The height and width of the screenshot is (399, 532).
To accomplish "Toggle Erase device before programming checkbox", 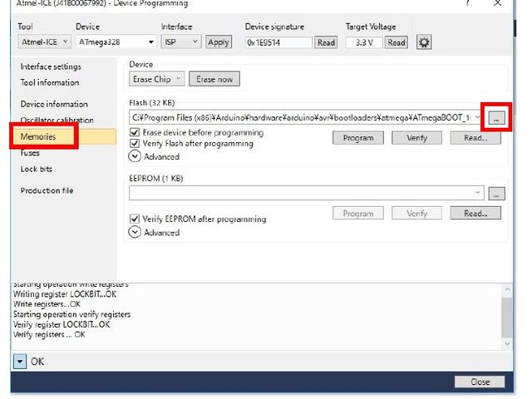I will pos(135,133).
